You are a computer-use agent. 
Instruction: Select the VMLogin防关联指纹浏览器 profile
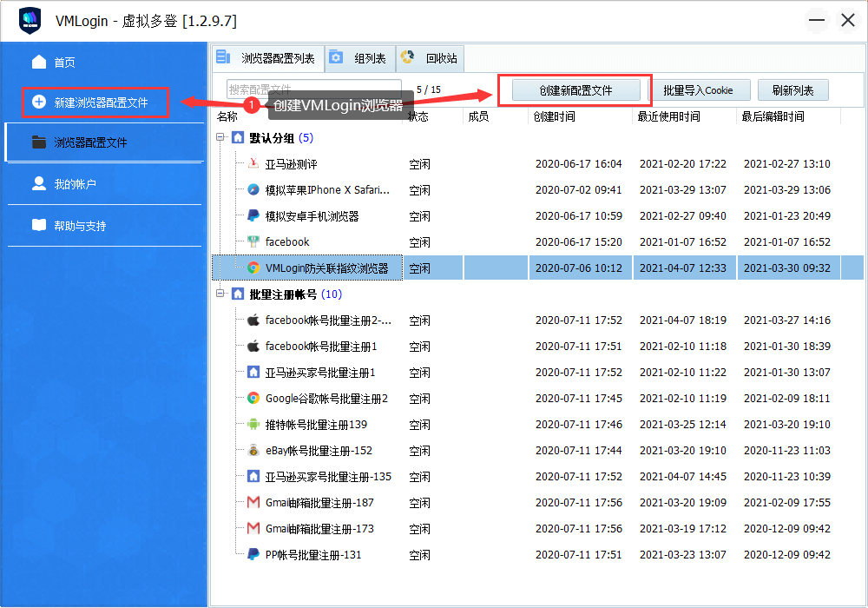click(x=326, y=268)
